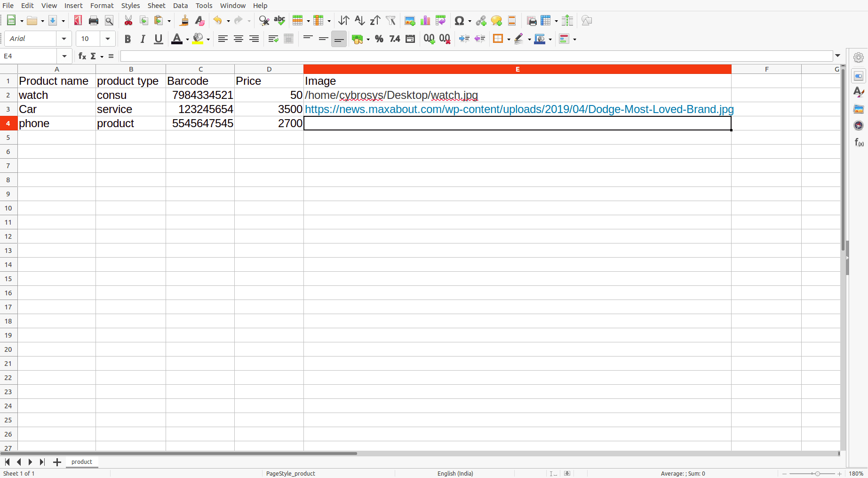Screen dimensions: 868x478
Task: Open Print Preview
Action: (x=109, y=20)
